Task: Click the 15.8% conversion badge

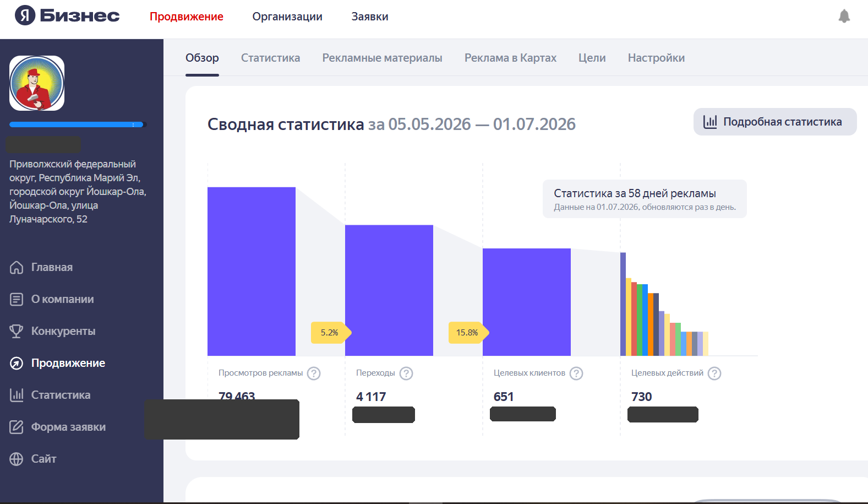Action: coord(468,333)
